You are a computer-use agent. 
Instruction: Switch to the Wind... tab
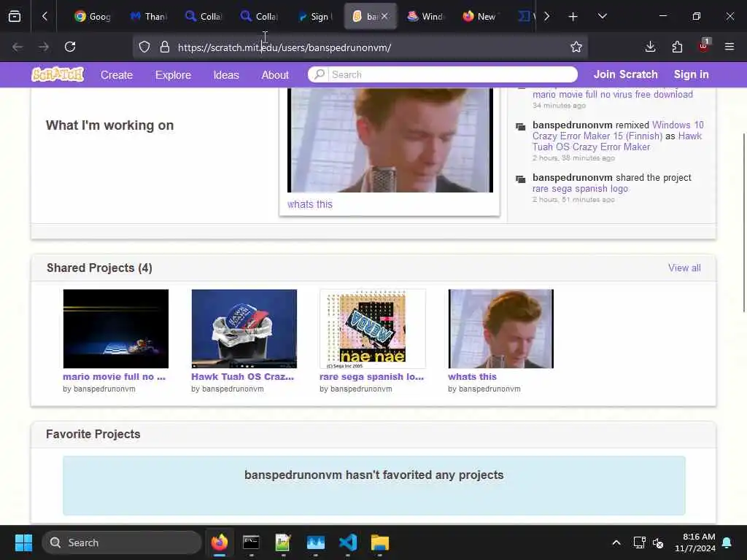click(x=425, y=17)
